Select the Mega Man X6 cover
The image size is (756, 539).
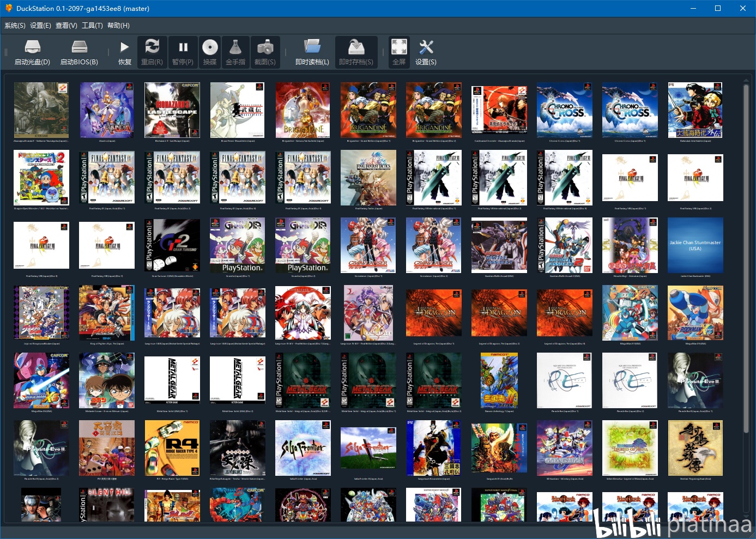point(41,380)
